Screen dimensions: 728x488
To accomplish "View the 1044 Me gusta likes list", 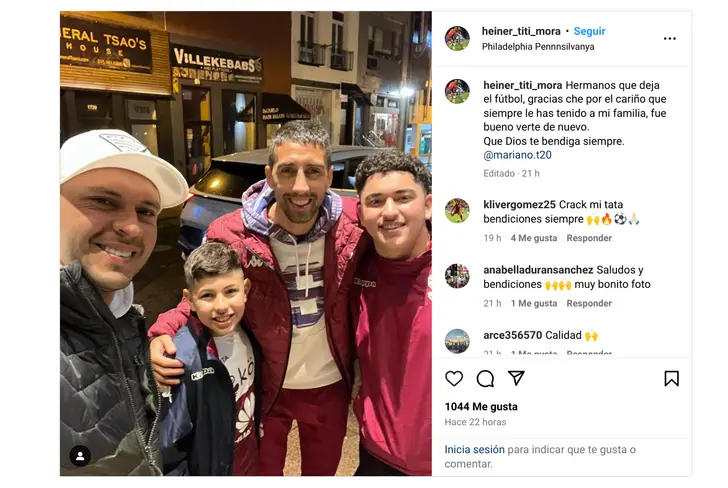I will click(481, 406).
